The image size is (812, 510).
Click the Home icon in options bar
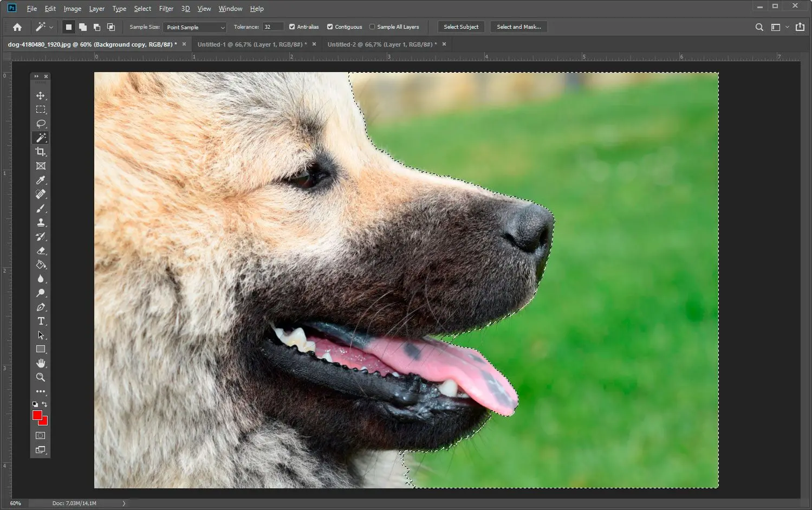(17, 27)
